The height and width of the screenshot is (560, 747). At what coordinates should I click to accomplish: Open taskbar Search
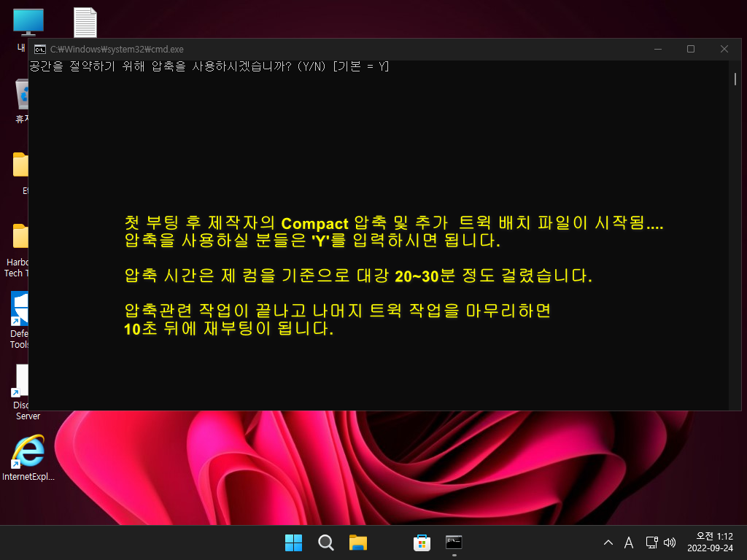326,542
